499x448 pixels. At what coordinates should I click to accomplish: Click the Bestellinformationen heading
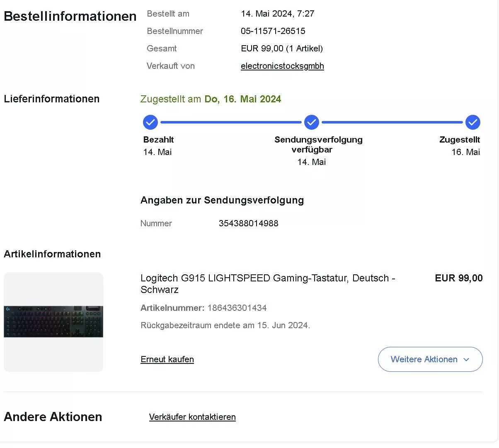(x=70, y=16)
